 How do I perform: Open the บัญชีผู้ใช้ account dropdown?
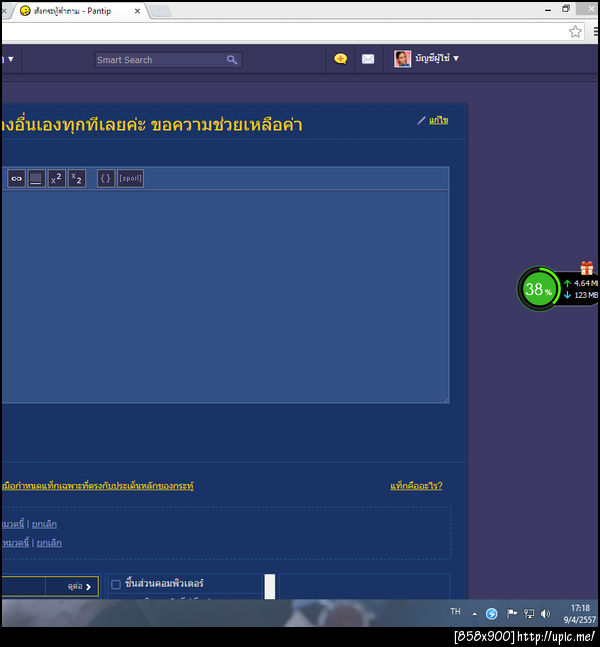click(437, 59)
